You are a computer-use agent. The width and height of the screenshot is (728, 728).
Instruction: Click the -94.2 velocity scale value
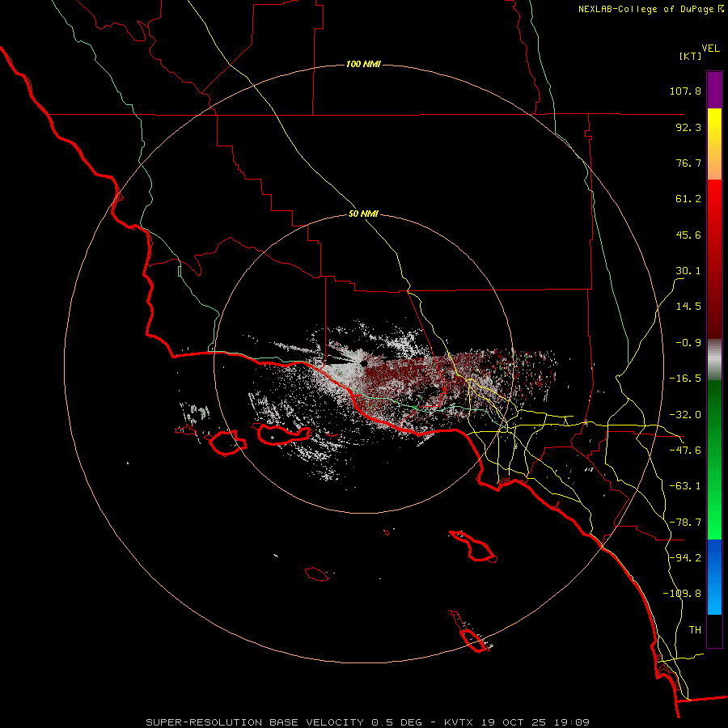click(685, 558)
